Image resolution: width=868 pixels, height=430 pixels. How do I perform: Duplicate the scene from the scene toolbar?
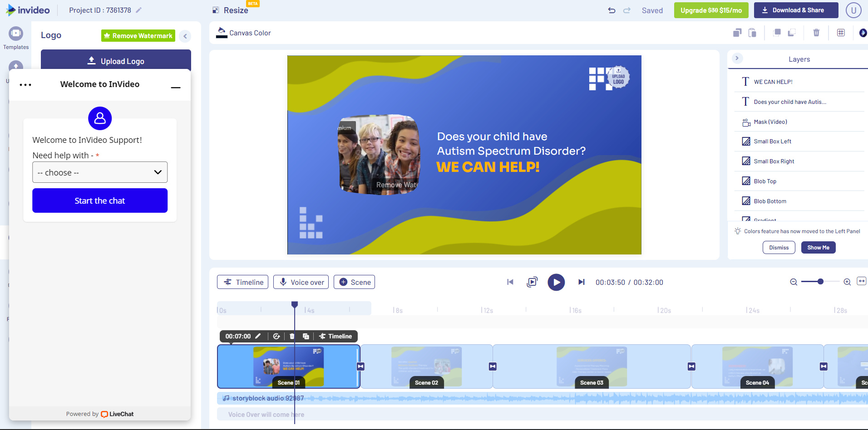click(x=306, y=336)
